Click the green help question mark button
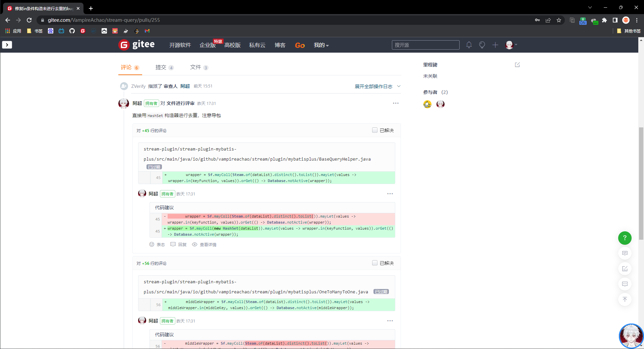The height and width of the screenshot is (349, 644). coord(625,238)
